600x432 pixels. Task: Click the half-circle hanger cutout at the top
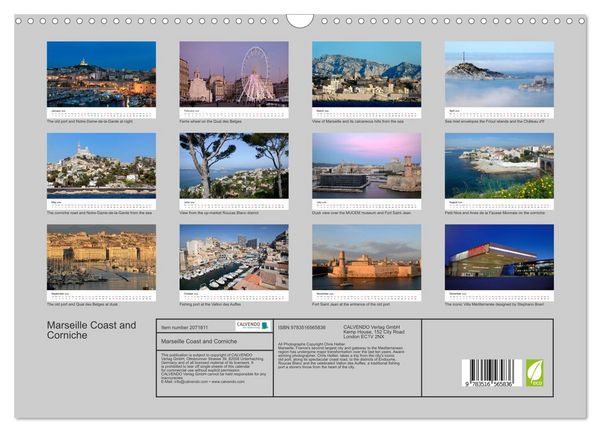(300, 21)
